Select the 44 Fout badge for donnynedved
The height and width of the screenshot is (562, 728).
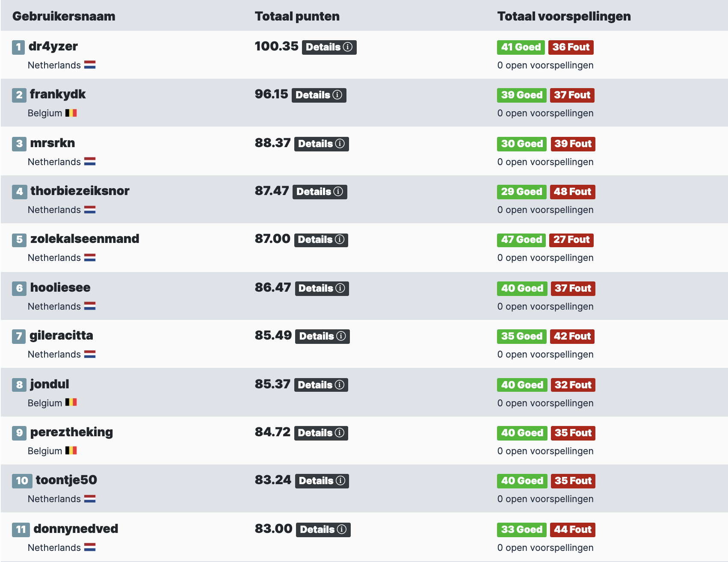click(x=572, y=529)
